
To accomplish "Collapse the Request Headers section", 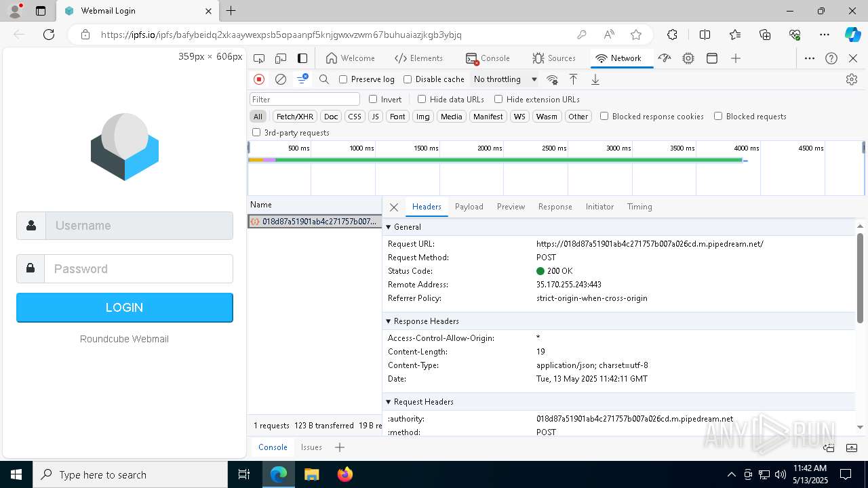I will click(389, 402).
